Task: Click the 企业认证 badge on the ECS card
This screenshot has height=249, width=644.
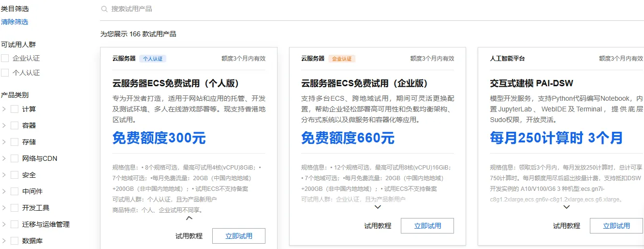Action: tap(342, 59)
